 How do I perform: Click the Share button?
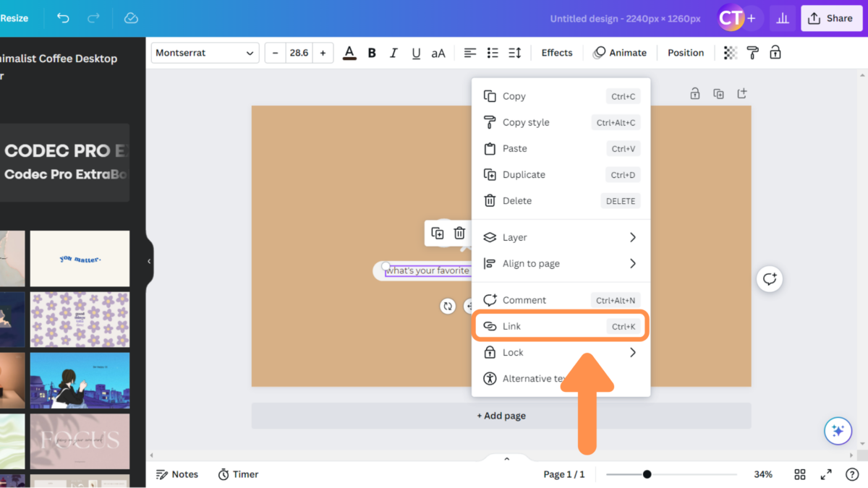[831, 18]
